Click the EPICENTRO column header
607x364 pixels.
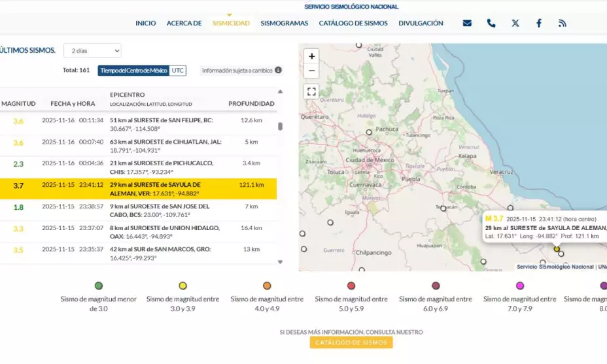[x=128, y=95]
